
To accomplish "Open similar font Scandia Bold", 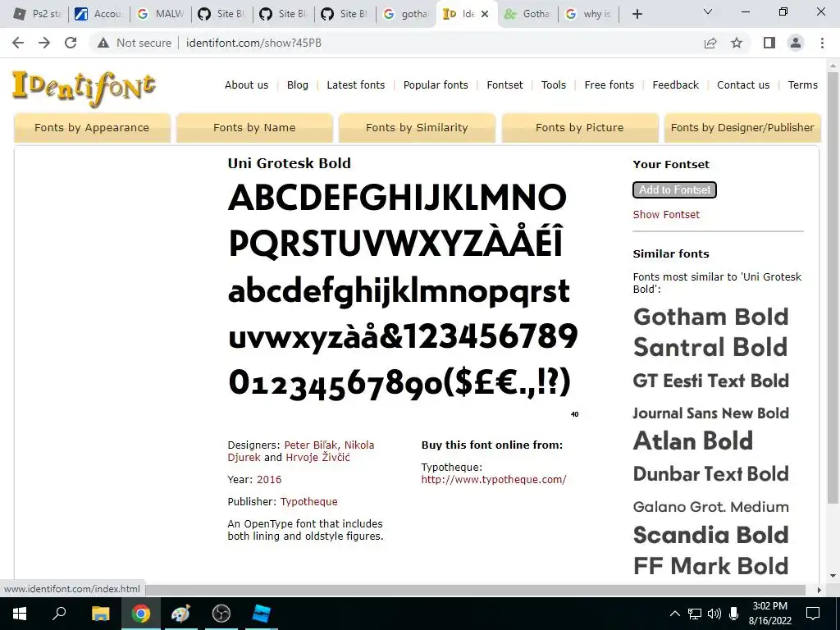I will tap(711, 535).
